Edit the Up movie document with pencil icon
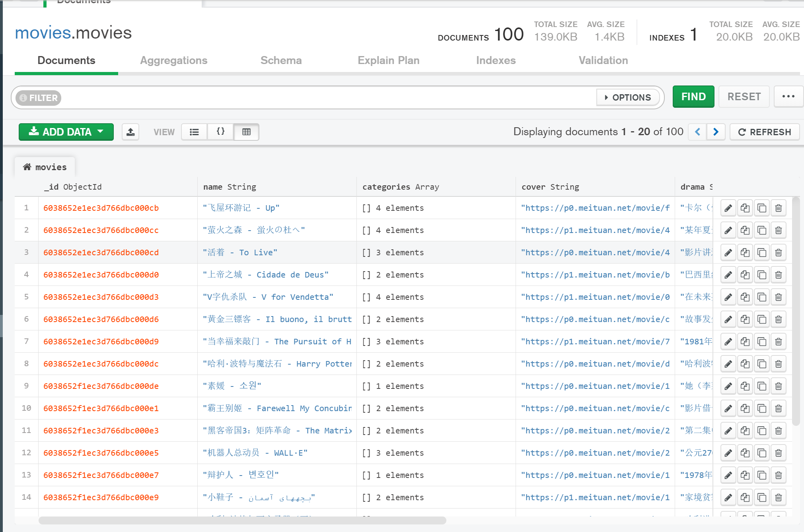 pyautogui.click(x=728, y=208)
